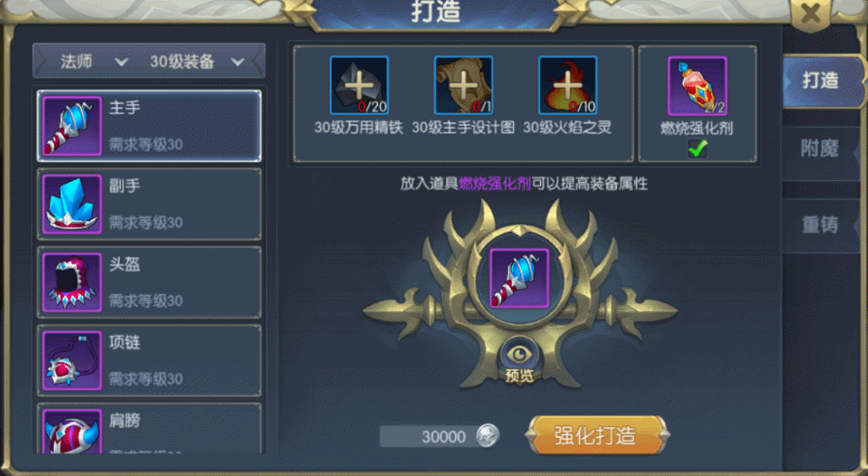Image resolution: width=868 pixels, height=476 pixels.
Task: Click the 强化打造 button
Action: tap(597, 435)
